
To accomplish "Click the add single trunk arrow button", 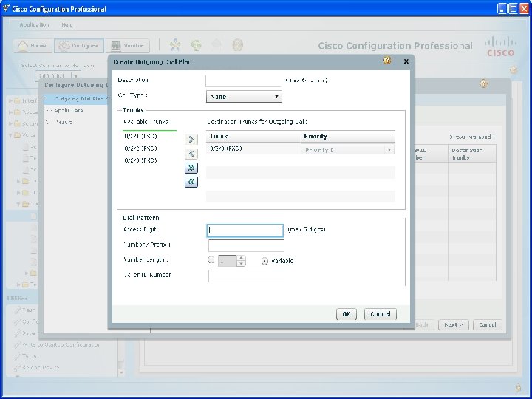I will coord(191,140).
